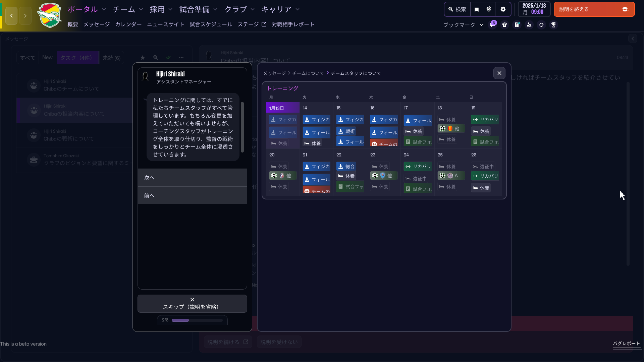Viewport: 644px width, 362px height.
Task: Click the magnifier icon above message list
Action: 156,58
